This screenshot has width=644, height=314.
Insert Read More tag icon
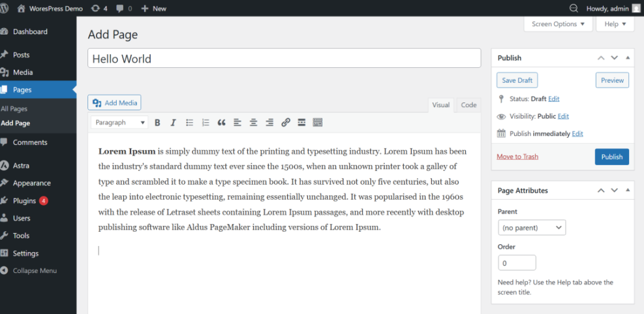[x=301, y=123]
